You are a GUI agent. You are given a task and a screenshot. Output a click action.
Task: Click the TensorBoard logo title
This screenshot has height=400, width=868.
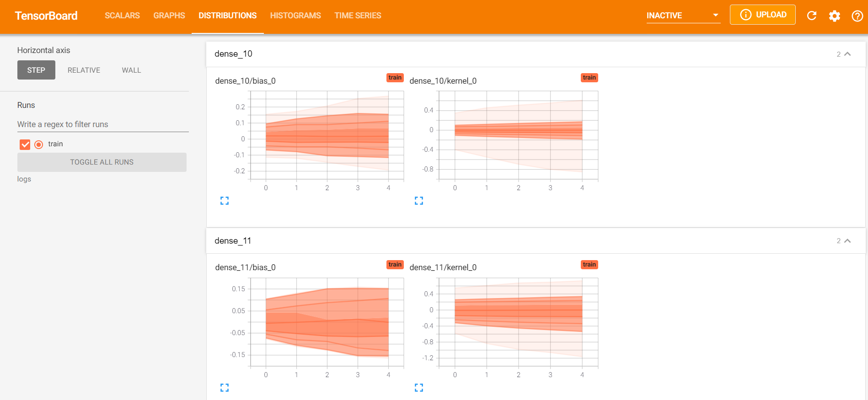[46, 16]
